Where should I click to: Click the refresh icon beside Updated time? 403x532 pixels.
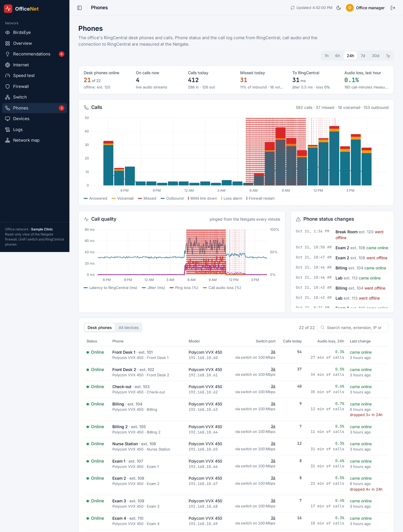tap(292, 8)
